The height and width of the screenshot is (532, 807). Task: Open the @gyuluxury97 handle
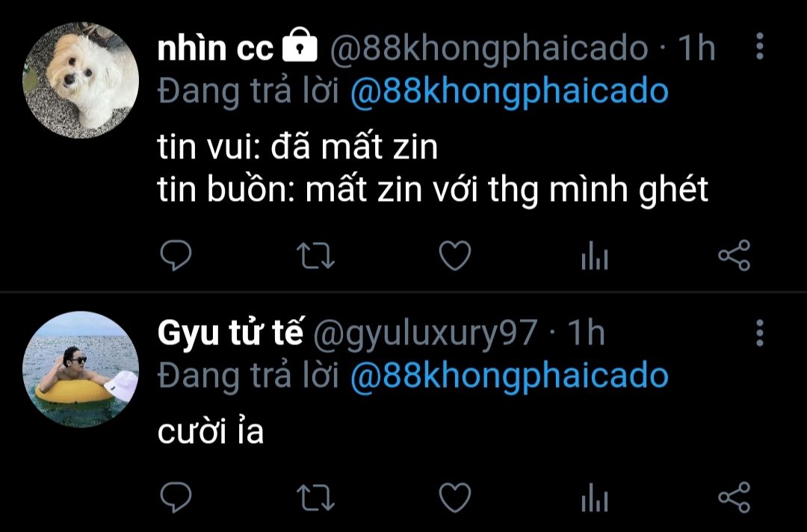(425, 333)
